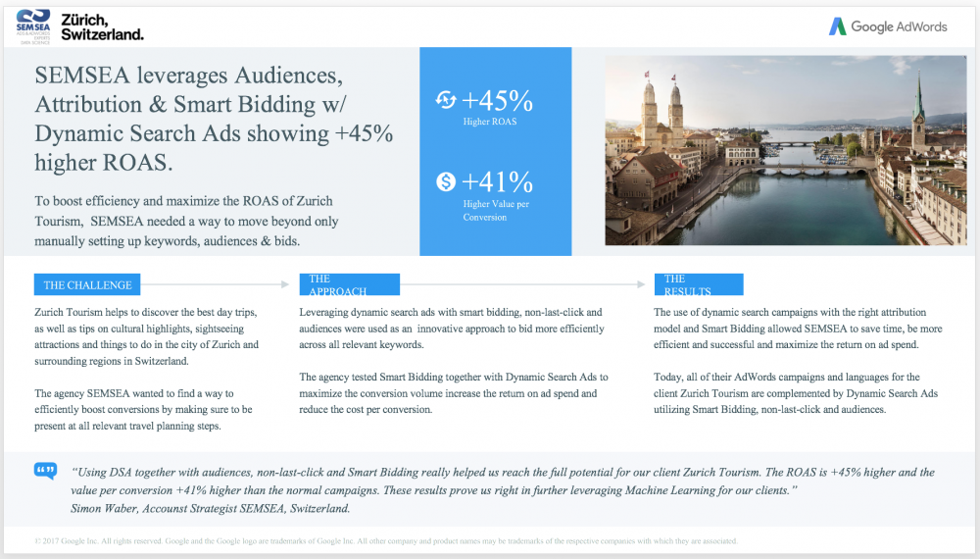Click the '2017 Google Inc.' copyright line
980x559 pixels.
[385, 541]
